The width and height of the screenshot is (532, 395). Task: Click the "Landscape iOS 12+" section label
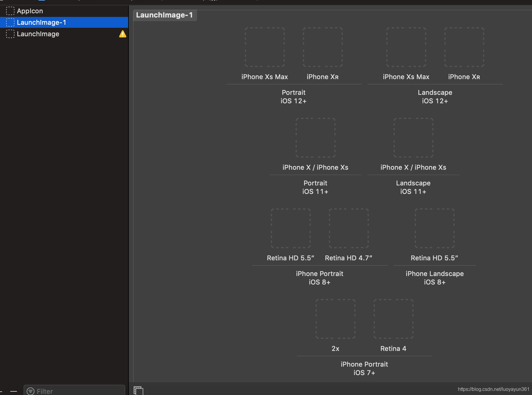(x=435, y=97)
